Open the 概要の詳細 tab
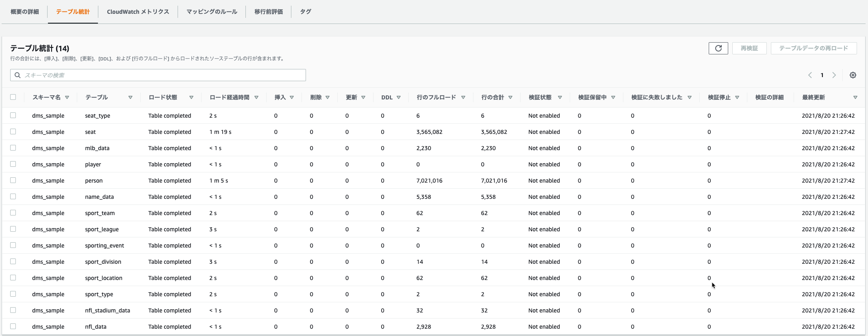Image resolution: width=868 pixels, height=336 pixels. pos(25,12)
